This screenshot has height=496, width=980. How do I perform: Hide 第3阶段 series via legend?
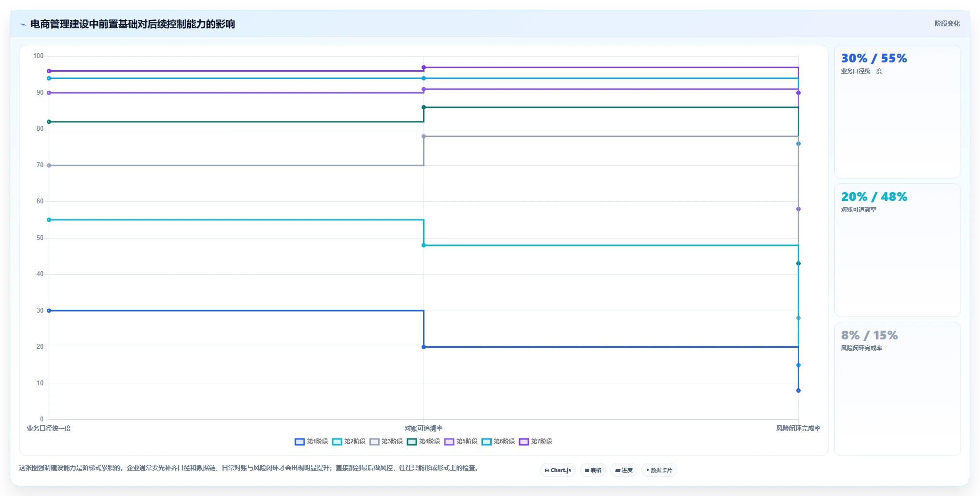click(386, 441)
